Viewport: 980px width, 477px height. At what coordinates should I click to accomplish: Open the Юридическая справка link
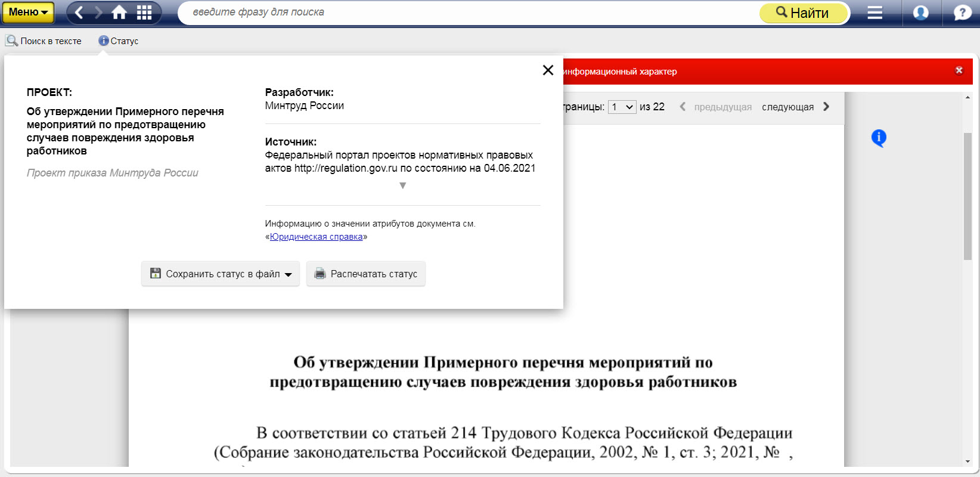316,237
